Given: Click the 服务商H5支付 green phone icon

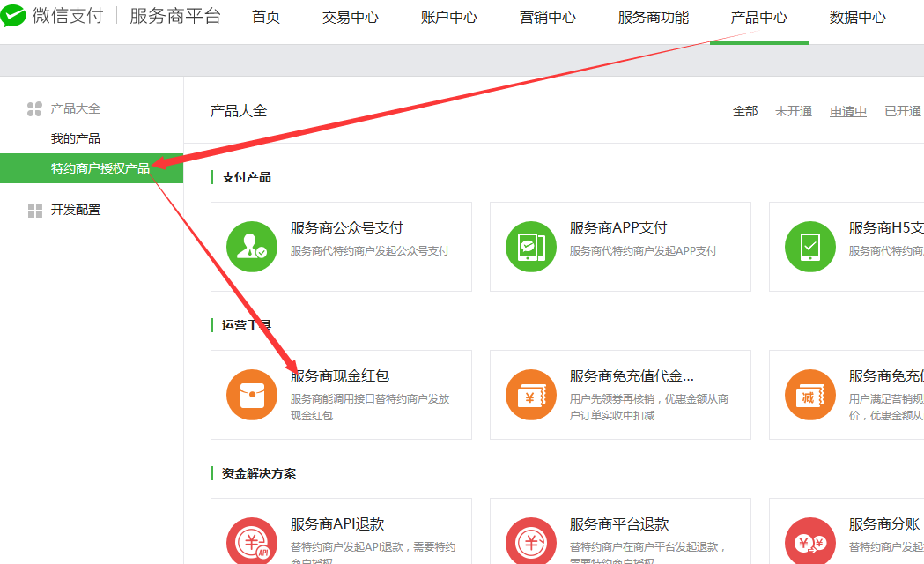Looking at the screenshot, I should 810,247.
